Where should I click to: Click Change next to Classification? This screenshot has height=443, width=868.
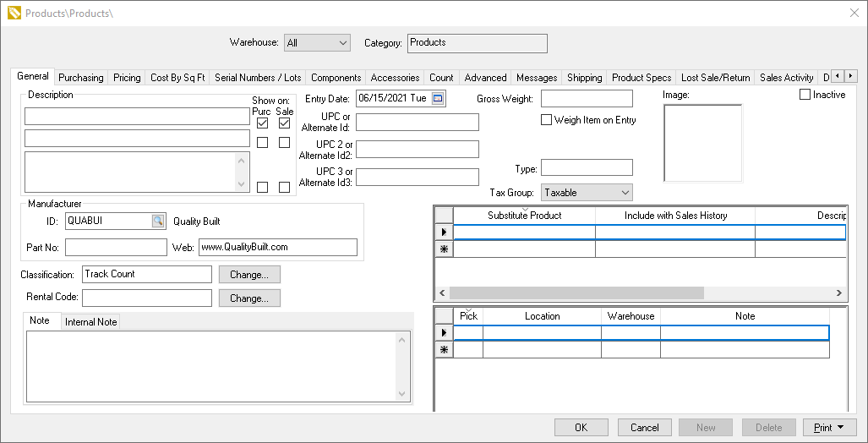249,275
